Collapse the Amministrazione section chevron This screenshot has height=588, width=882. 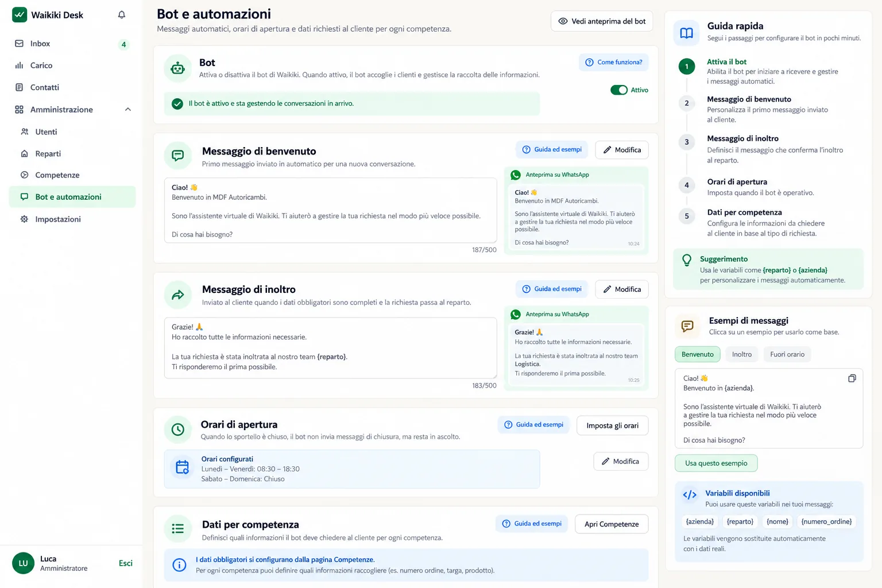coord(128,110)
